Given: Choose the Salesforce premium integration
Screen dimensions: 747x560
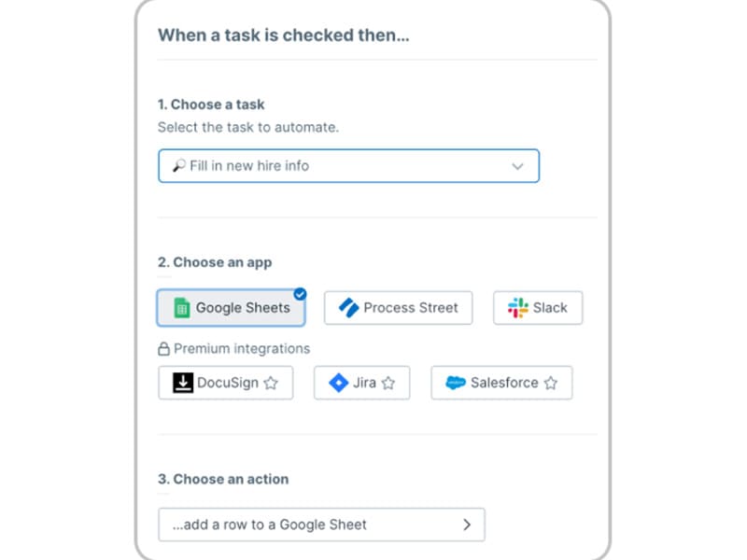Looking at the screenshot, I should click(x=501, y=383).
